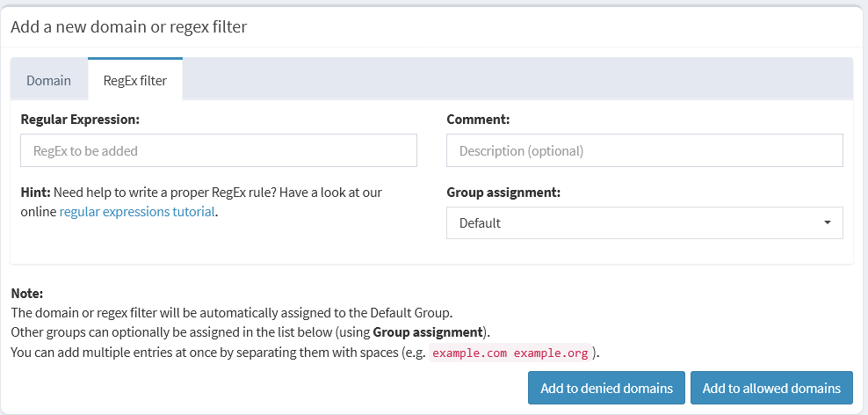Click the bold 'Note:' heading

pyautogui.click(x=26, y=293)
